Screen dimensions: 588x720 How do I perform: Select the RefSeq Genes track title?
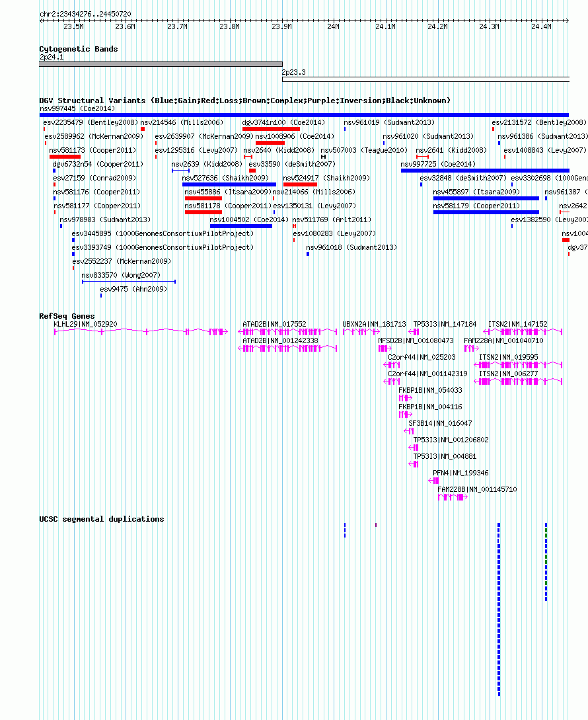[x=67, y=316]
